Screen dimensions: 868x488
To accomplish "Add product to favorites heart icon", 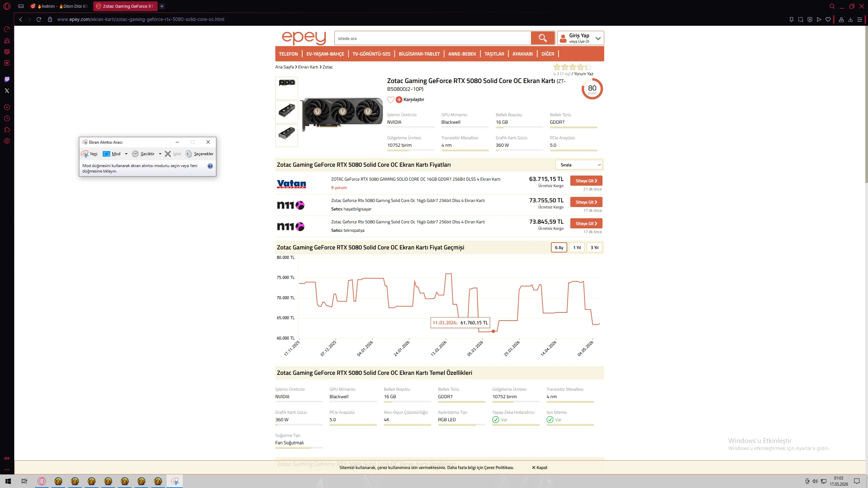I will 391,100.
